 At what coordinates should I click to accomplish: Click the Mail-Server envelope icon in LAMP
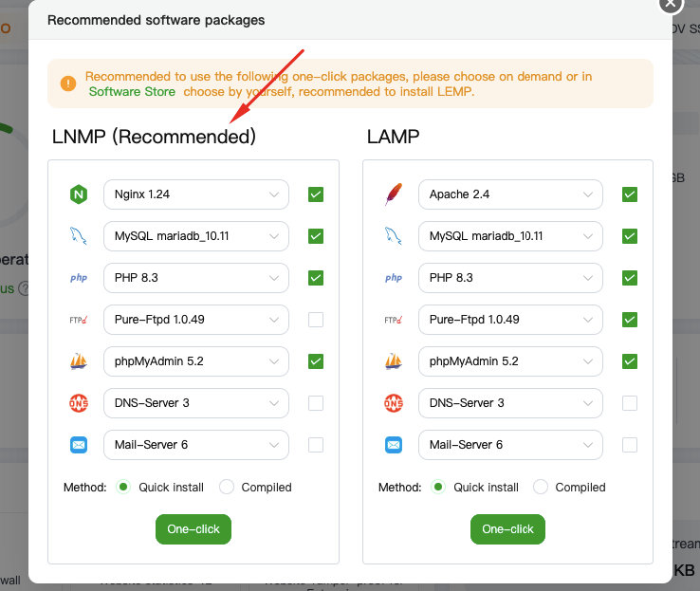[393, 445]
